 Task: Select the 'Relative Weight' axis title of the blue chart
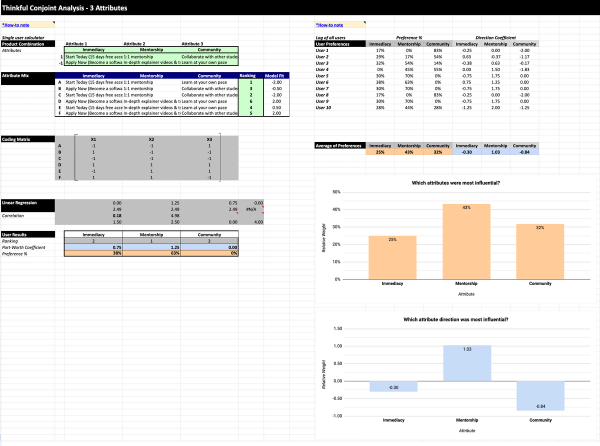point(324,374)
